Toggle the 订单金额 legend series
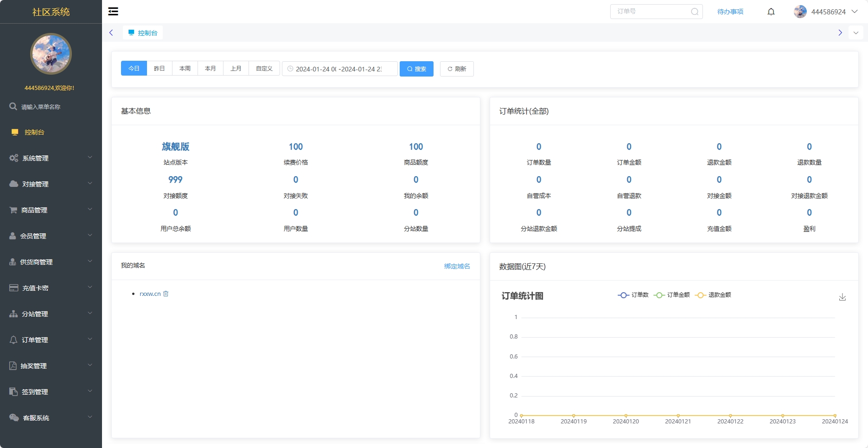This screenshot has height=448, width=868. [672, 295]
